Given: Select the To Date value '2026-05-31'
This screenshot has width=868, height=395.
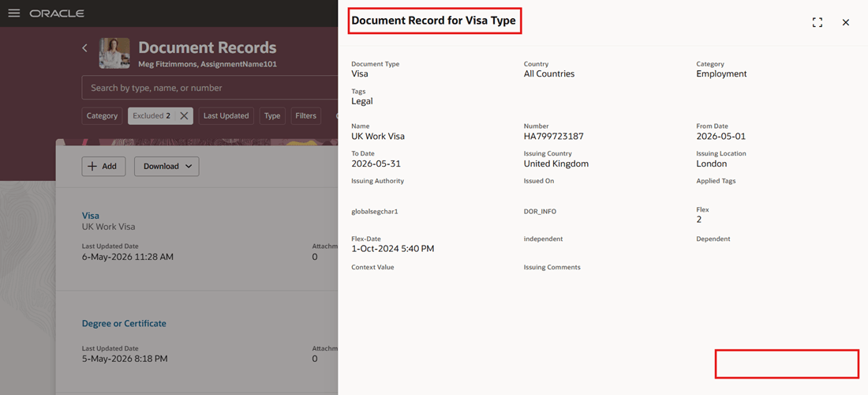Looking at the screenshot, I should coord(376,164).
